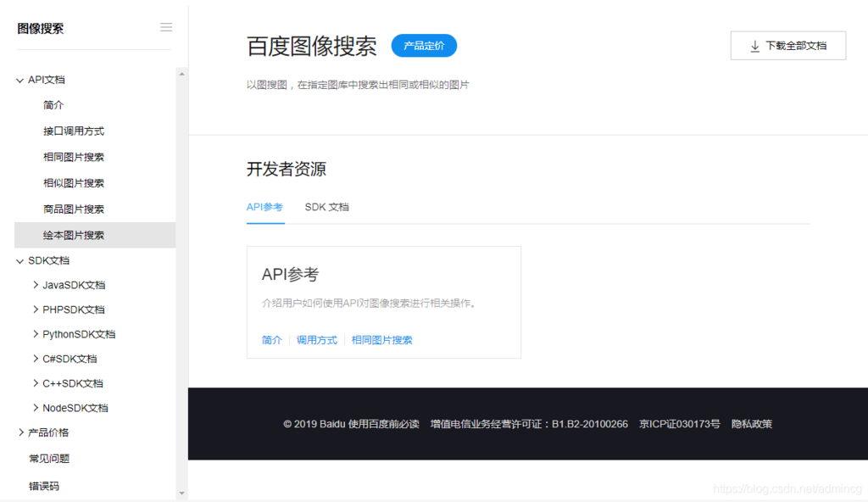The height and width of the screenshot is (502, 868).
Task: Expand the NodeSDK文档 chevron
Action: click(36, 408)
